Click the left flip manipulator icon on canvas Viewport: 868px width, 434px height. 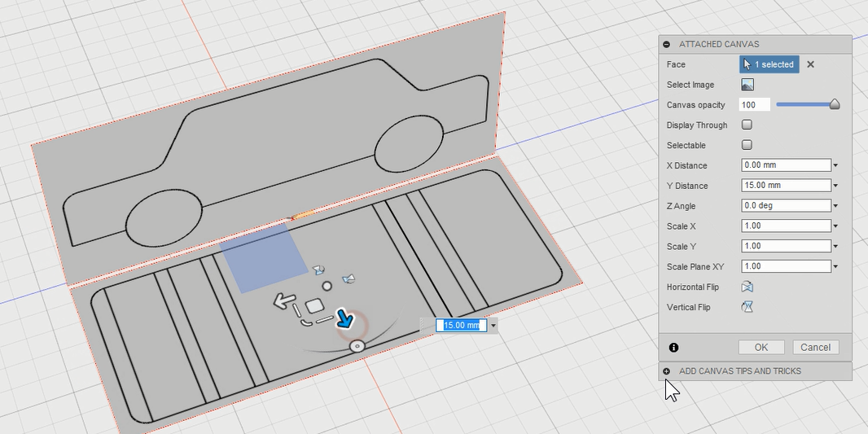tap(318, 270)
